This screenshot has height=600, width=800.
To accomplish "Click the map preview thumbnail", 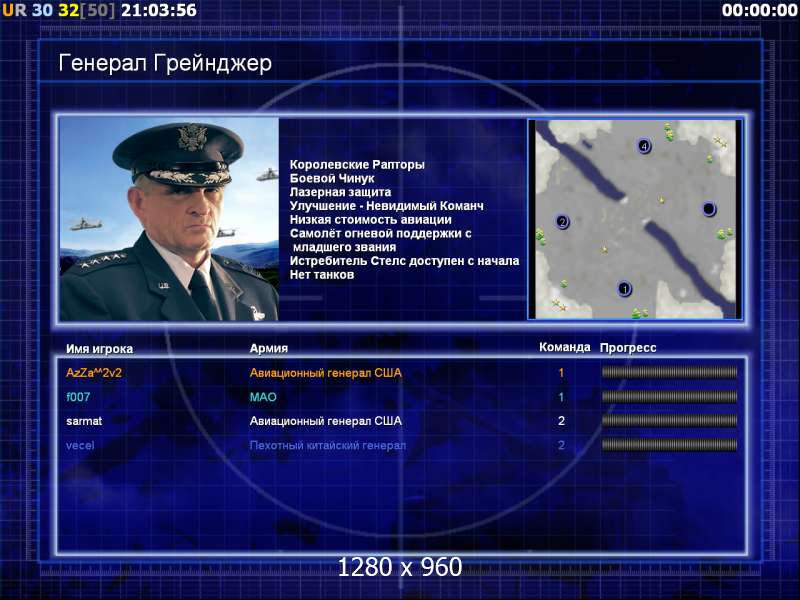I will point(635,219).
